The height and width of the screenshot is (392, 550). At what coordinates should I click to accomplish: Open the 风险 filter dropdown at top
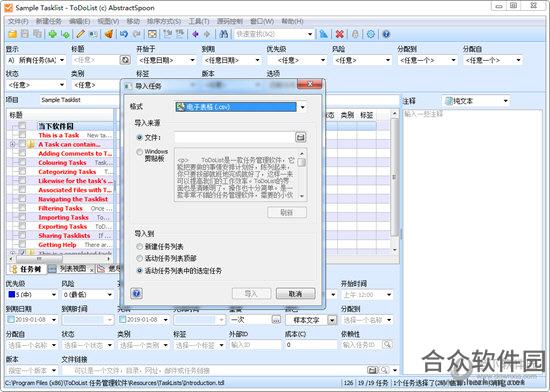(388, 60)
